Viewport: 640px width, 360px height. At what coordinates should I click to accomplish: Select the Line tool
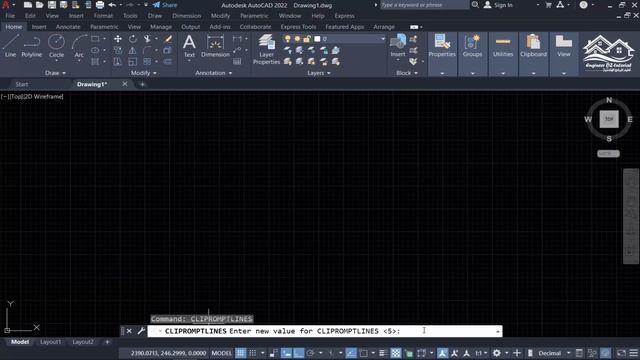pyautogui.click(x=11, y=46)
